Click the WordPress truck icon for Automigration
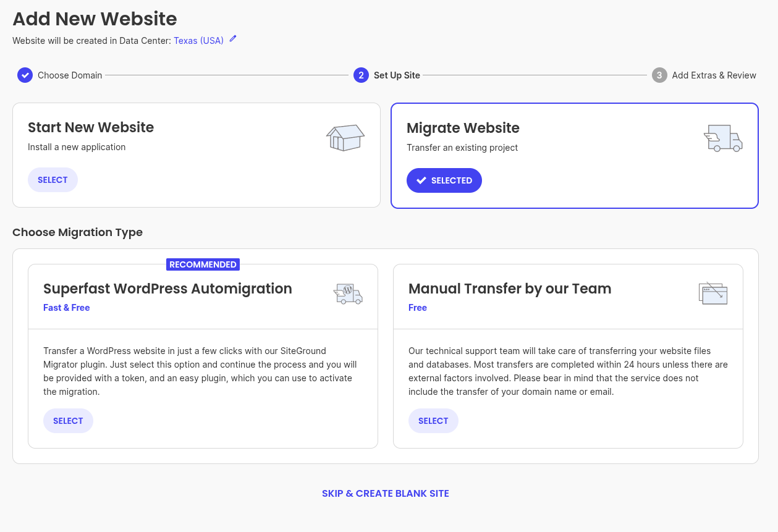Image resolution: width=778 pixels, height=532 pixels. tap(348, 293)
